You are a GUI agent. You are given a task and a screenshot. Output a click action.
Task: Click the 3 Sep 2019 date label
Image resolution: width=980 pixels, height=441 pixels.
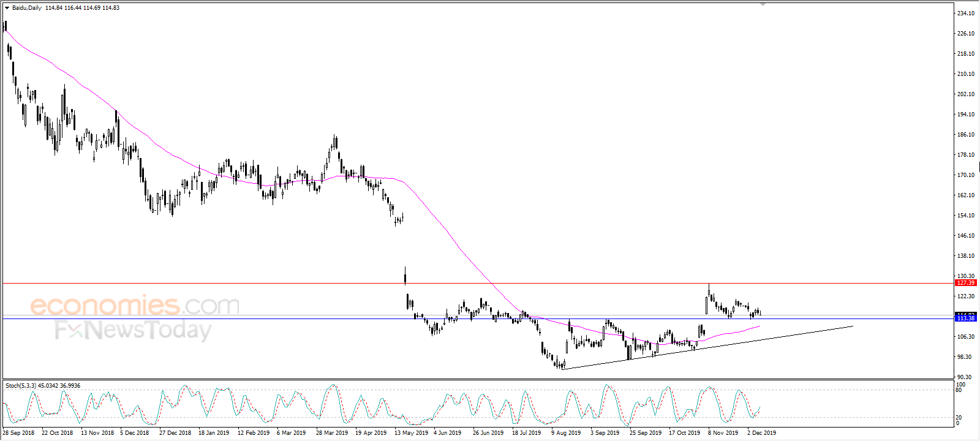click(605, 433)
